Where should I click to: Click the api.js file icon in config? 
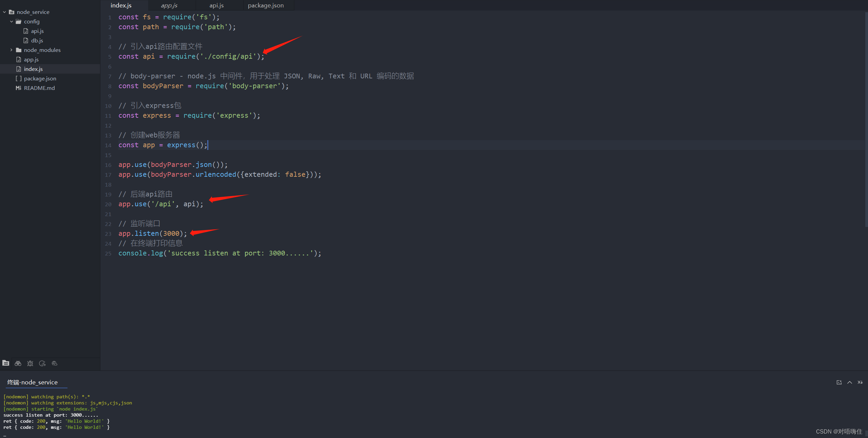[26, 31]
